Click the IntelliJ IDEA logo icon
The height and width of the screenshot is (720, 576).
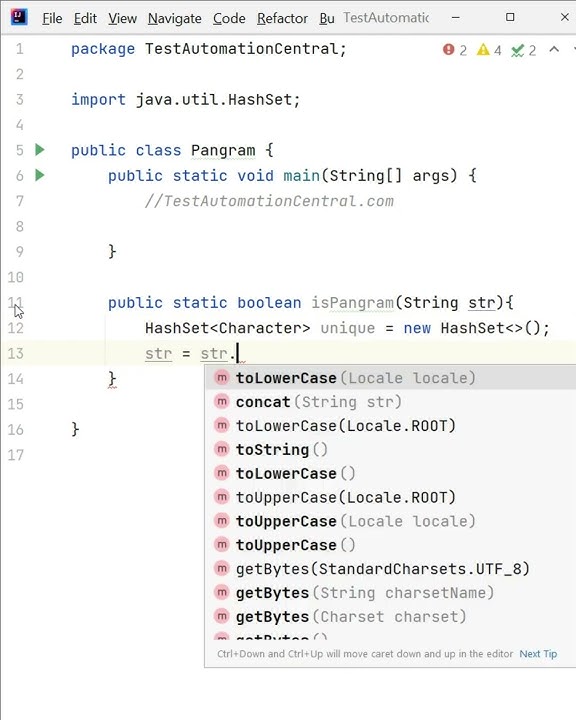pos(19,17)
